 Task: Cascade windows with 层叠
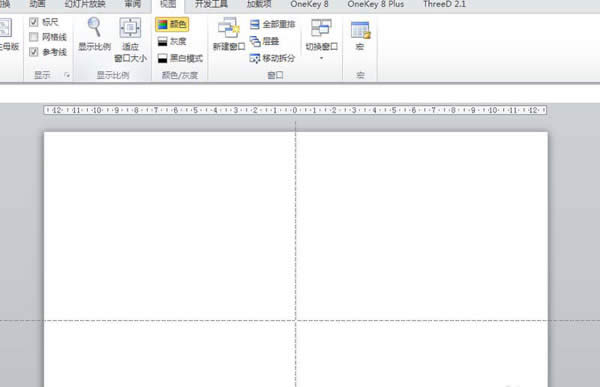tap(264, 41)
